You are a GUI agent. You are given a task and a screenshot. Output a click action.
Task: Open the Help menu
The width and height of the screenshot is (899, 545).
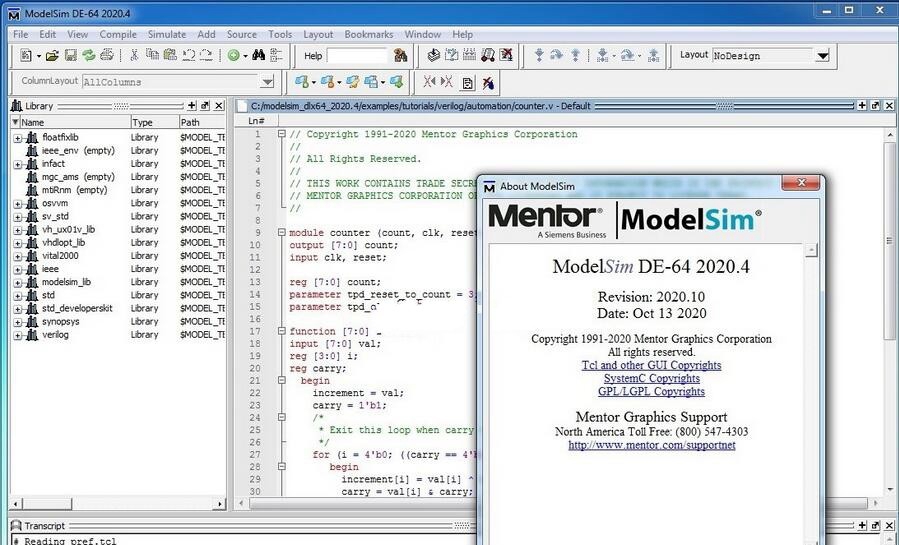point(462,34)
